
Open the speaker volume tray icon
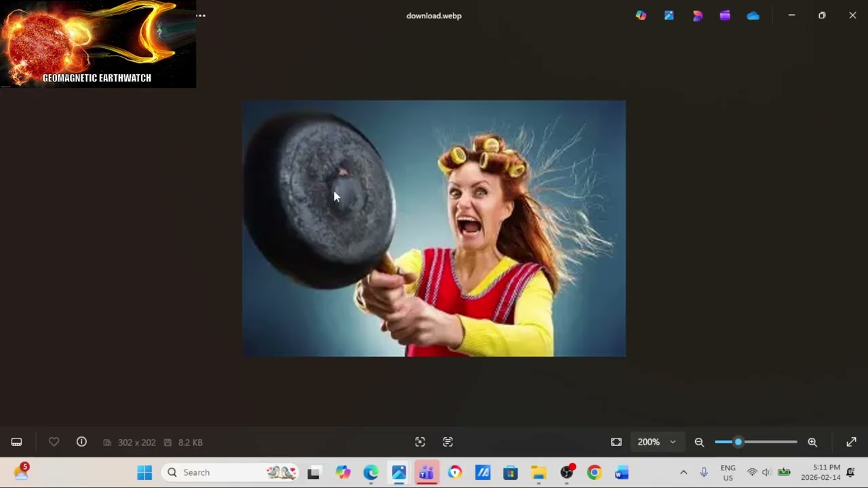click(x=766, y=472)
